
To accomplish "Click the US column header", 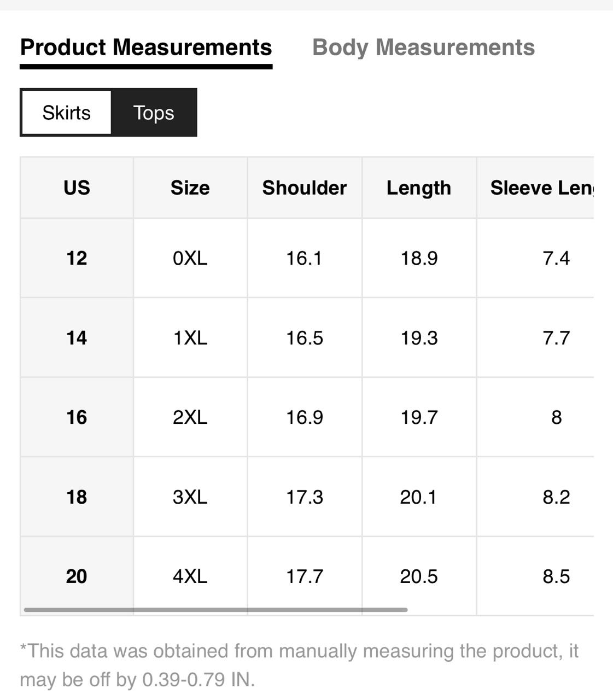I will pos(77,188).
